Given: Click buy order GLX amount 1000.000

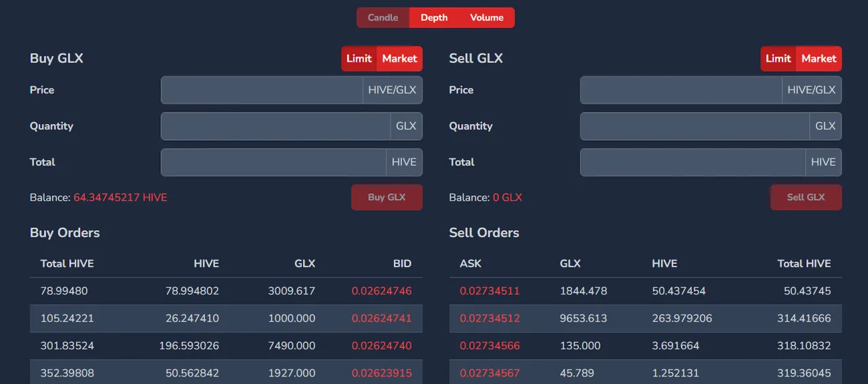Looking at the screenshot, I should pos(292,318).
